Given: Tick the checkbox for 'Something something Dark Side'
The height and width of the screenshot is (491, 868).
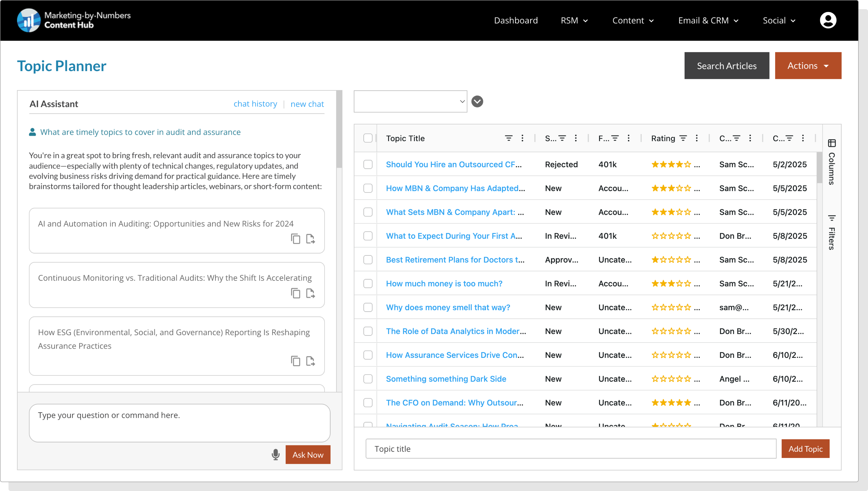Looking at the screenshot, I should [368, 379].
